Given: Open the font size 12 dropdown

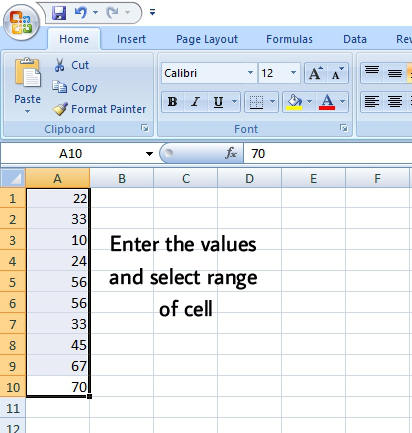Looking at the screenshot, I should point(293,73).
